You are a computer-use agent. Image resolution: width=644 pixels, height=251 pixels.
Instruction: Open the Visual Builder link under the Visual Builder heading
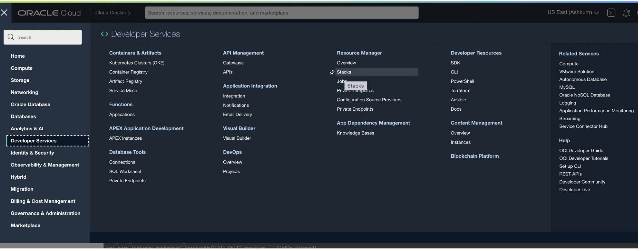[x=237, y=138]
